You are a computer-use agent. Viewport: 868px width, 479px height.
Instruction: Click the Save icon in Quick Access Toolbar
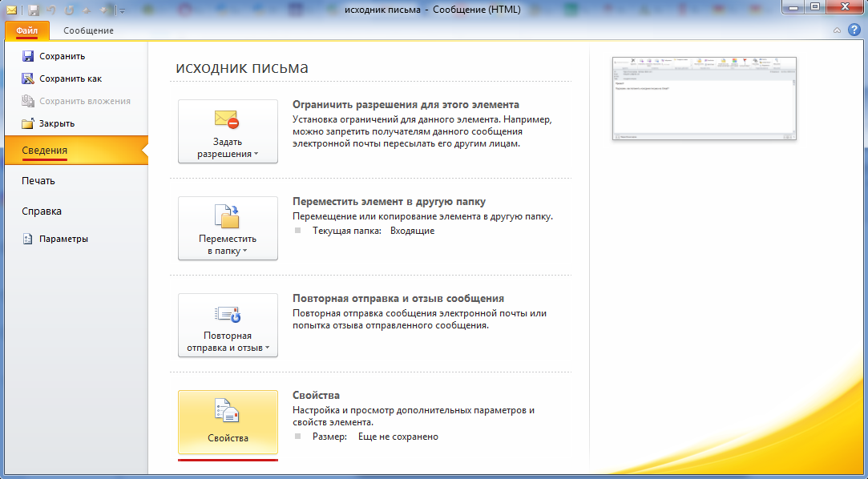33,10
